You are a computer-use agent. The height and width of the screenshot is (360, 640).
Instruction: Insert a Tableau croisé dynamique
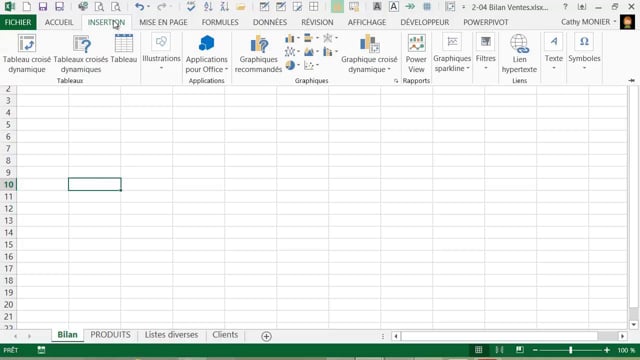[27, 53]
